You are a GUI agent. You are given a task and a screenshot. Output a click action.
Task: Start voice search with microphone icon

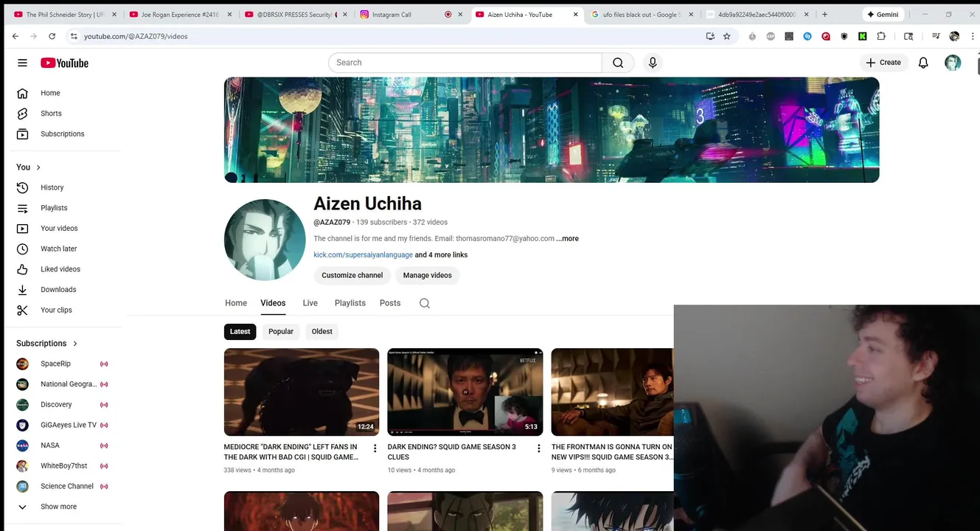tap(653, 63)
